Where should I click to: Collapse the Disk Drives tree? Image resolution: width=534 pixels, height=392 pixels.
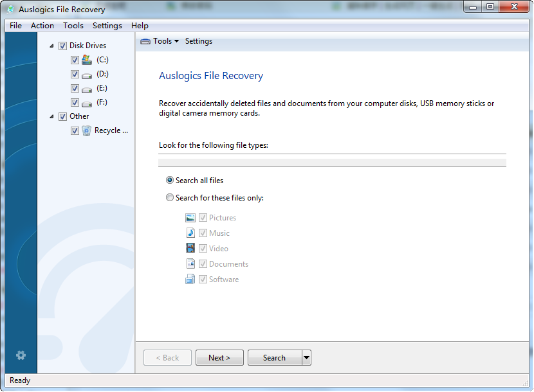51,45
